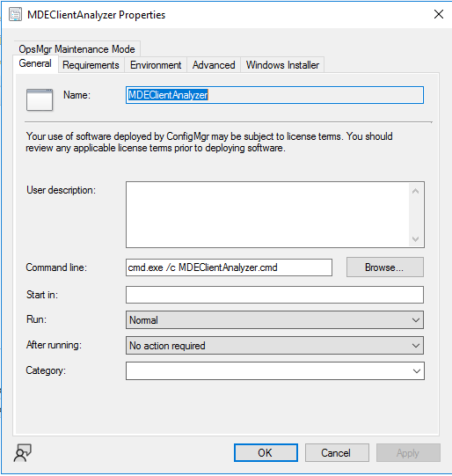Click the description scrollbar down arrow
The height and width of the screenshot is (476, 452).
(416, 239)
